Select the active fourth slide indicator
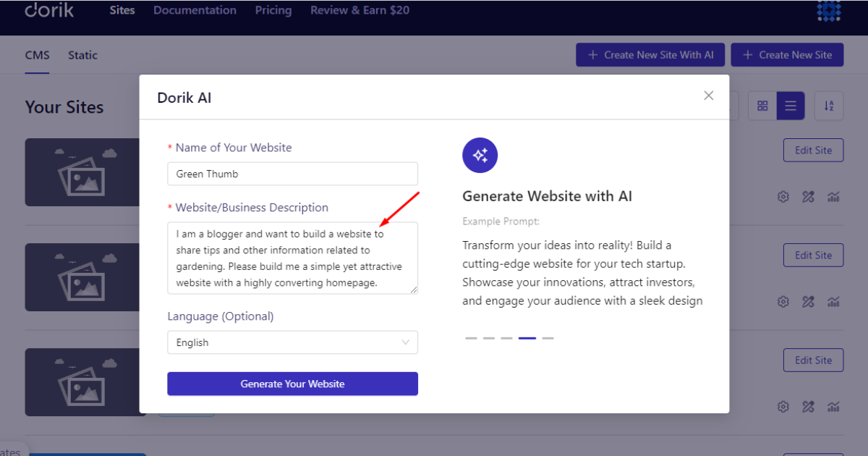Image resolution: width=868 pixels, height=456 pixels. tap(527, 338)
